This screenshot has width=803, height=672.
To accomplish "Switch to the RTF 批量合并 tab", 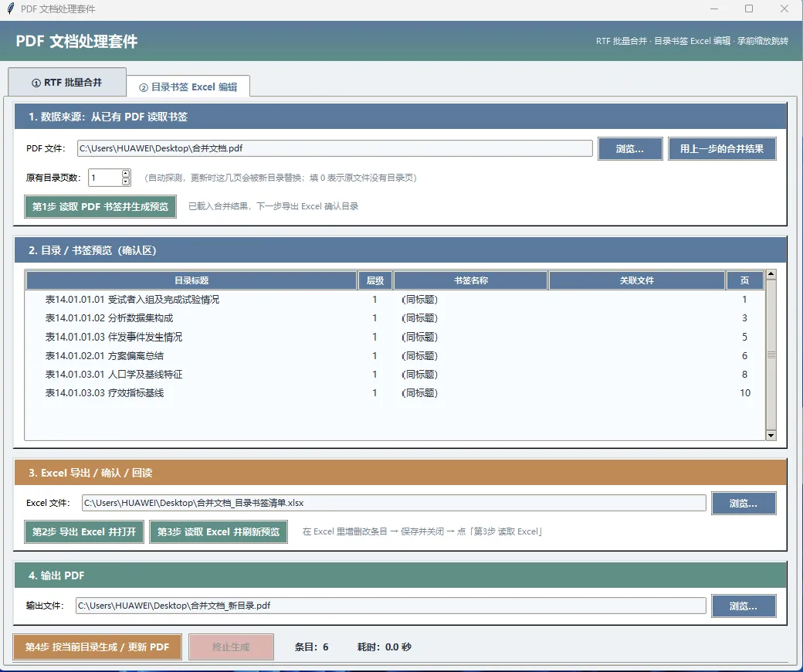I will 67,82.
